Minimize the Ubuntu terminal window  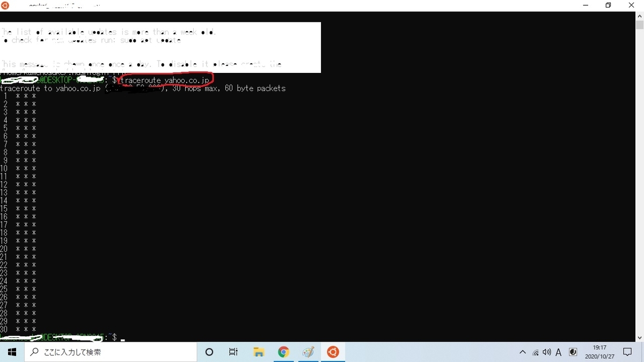[585, 5]
